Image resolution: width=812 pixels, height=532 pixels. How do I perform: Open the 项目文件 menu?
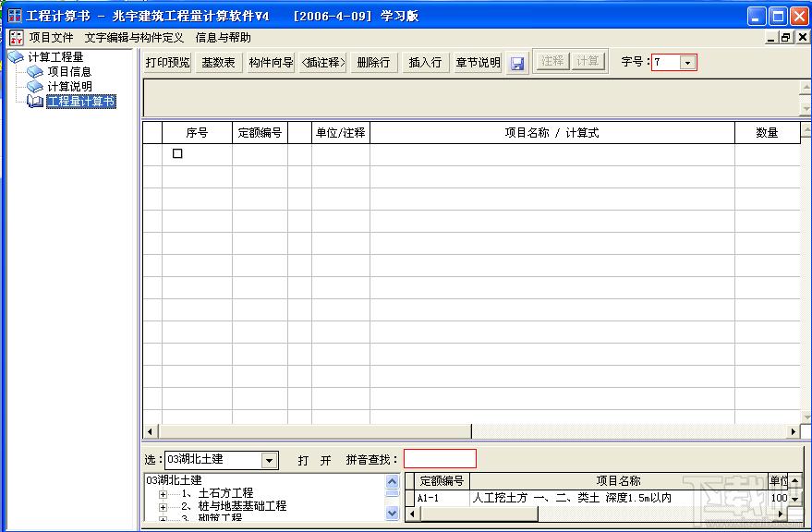(x=51, y=37)
